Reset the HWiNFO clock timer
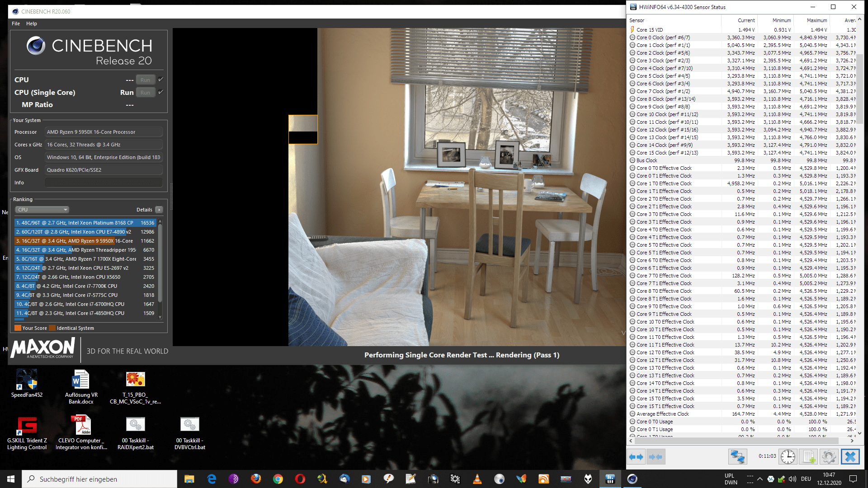 tap(788, 457)
